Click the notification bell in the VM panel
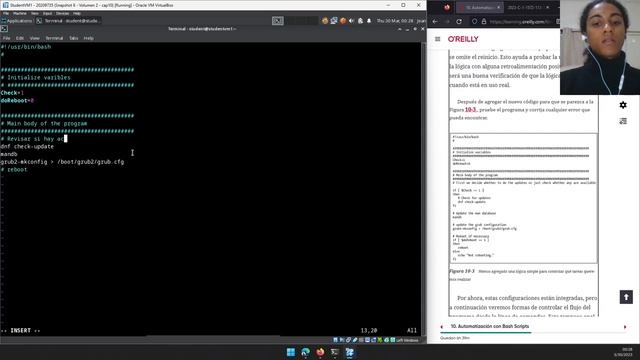The width and height of the screenshot is (640, 360). [x=369, y=21]
